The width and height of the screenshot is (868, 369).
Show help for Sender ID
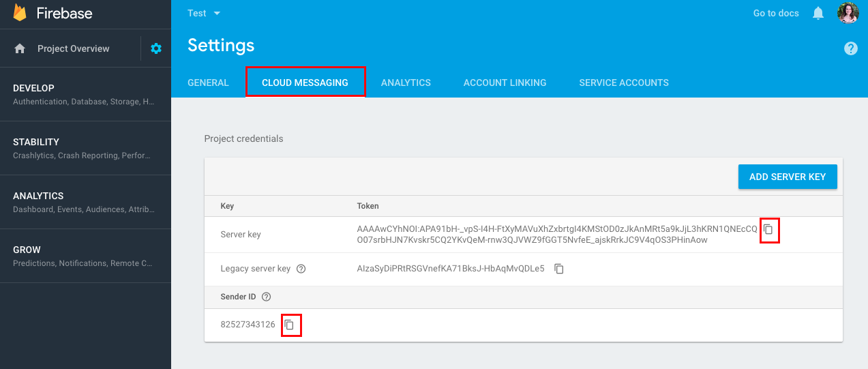(267, 297)
